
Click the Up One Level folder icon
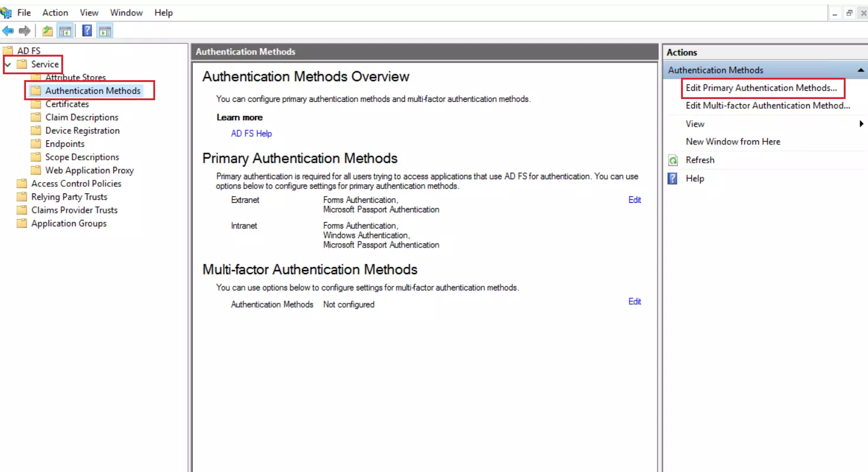[48, 31]
